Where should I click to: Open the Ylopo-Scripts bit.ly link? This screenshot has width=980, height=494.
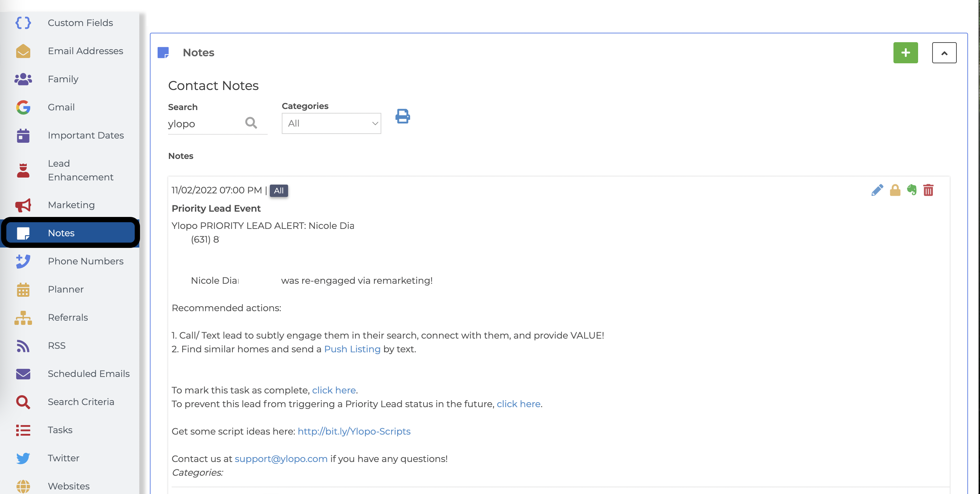(x=354, y=431)
